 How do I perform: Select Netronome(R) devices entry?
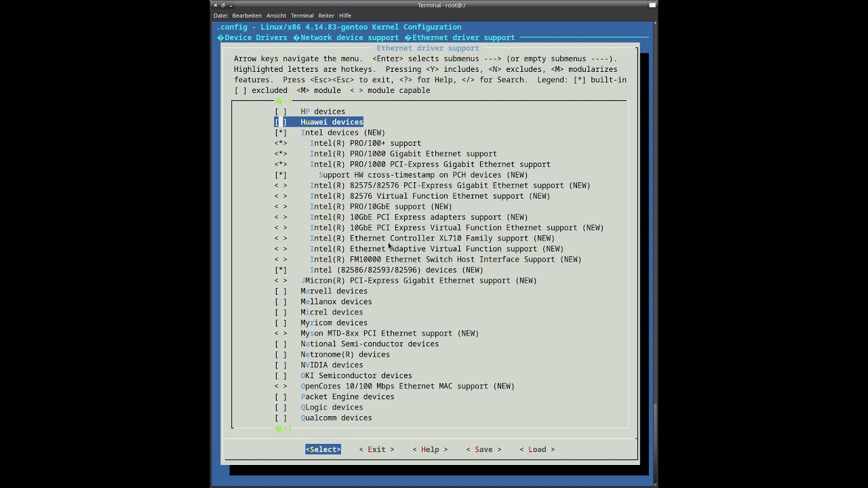point(345,354)
